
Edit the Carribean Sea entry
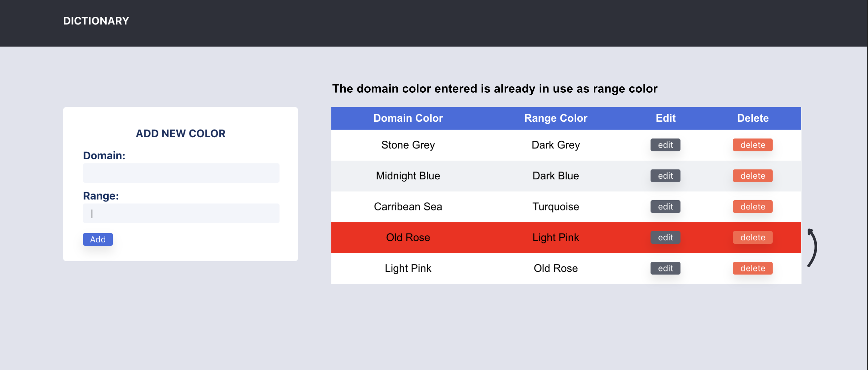[665, 206]
